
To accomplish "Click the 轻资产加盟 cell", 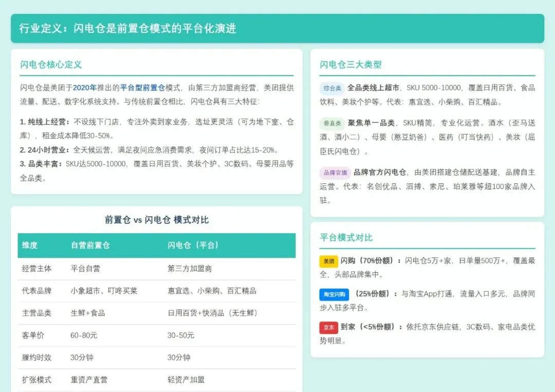I will (x=186, y=380).
